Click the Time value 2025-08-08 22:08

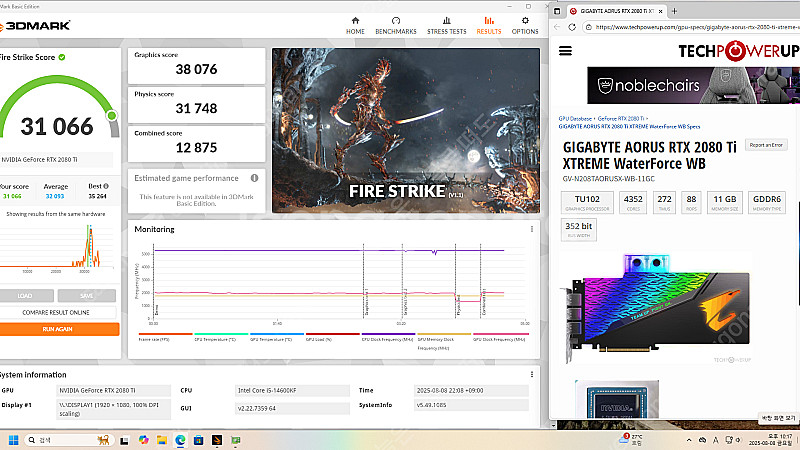pyautogui.click(x=471, y=390)
